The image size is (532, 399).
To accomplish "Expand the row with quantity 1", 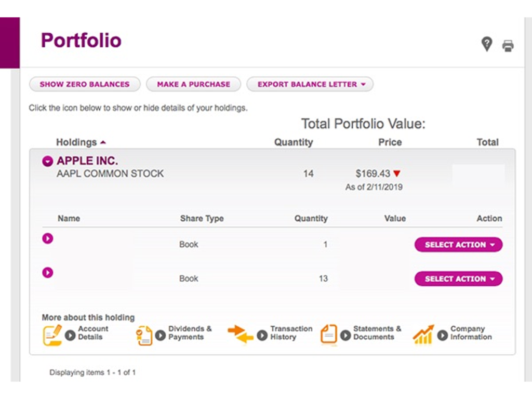I will point(47,238).
